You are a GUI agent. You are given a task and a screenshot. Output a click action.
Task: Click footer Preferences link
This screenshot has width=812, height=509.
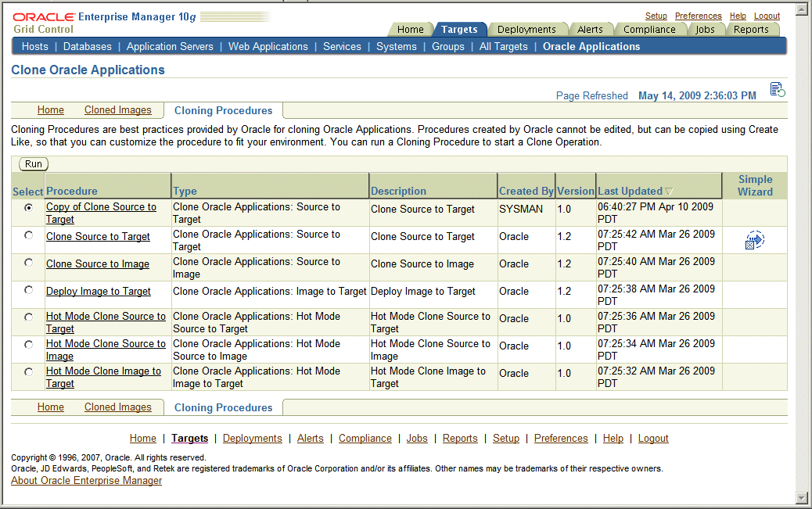(x=561, y=439)
